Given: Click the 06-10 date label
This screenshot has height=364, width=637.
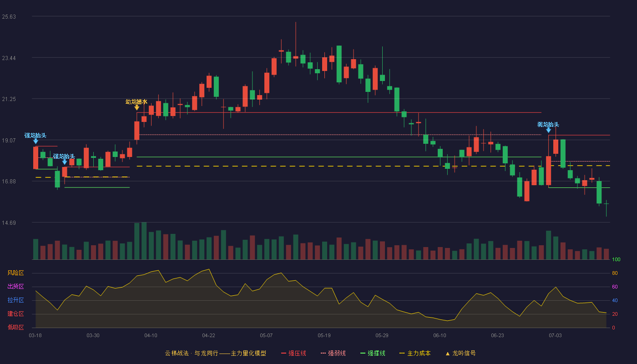Looking at the screenshot, I should click(440, 335).
